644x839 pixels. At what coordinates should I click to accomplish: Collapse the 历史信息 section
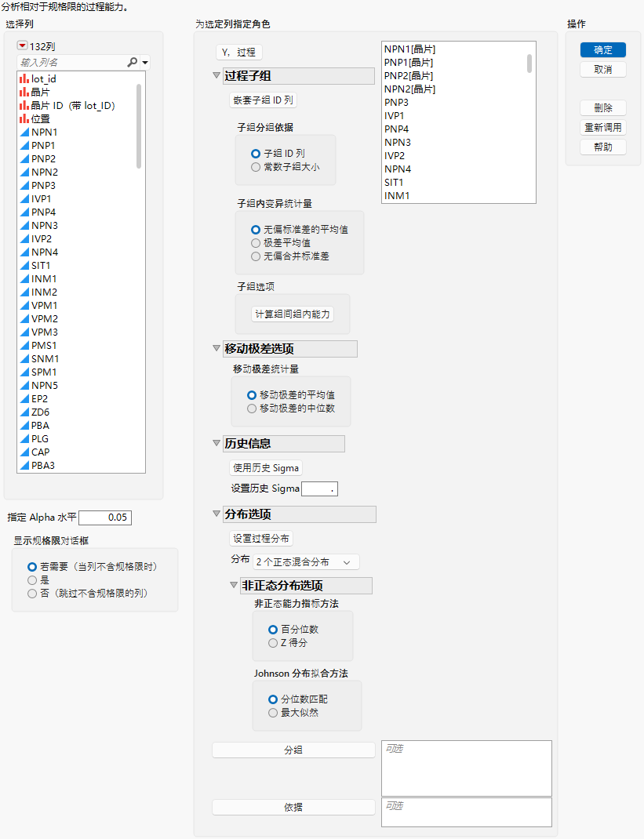point(216,443)
